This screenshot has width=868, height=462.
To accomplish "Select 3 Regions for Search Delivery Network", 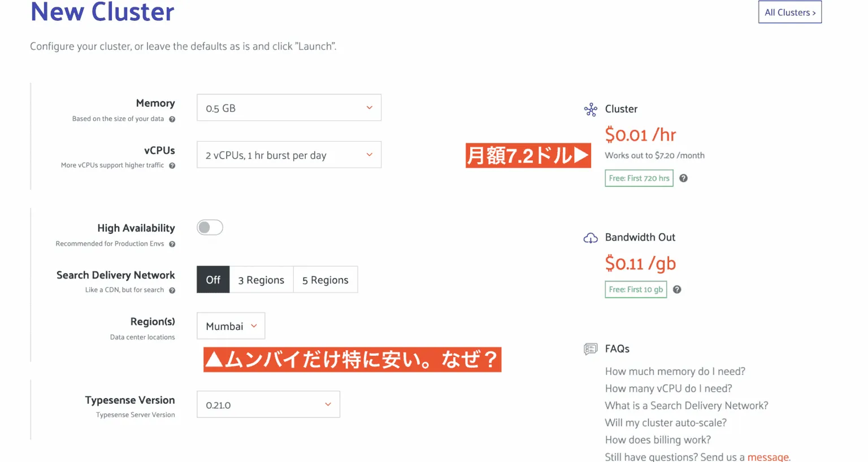I will 261,279.
